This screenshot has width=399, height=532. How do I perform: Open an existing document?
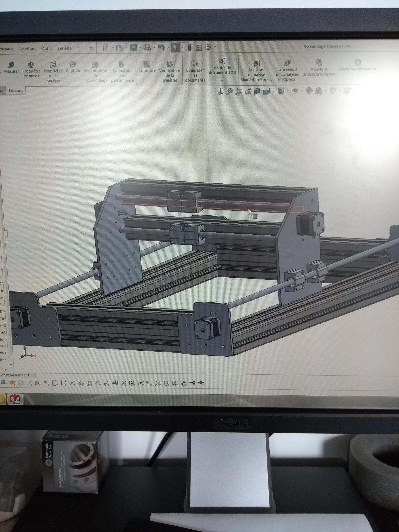(119, 48)
